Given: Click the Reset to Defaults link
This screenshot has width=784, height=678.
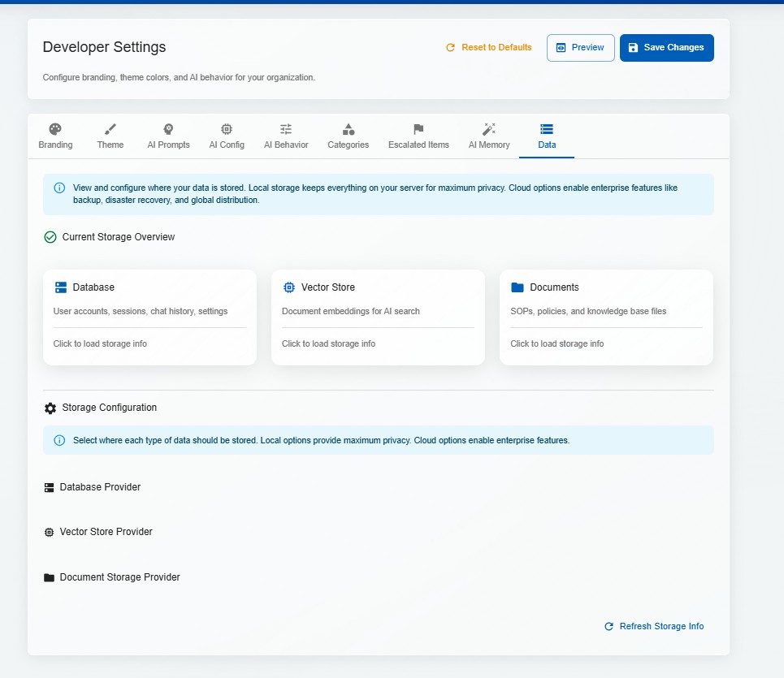Looking at the screenshot, I should pos(488,47).
